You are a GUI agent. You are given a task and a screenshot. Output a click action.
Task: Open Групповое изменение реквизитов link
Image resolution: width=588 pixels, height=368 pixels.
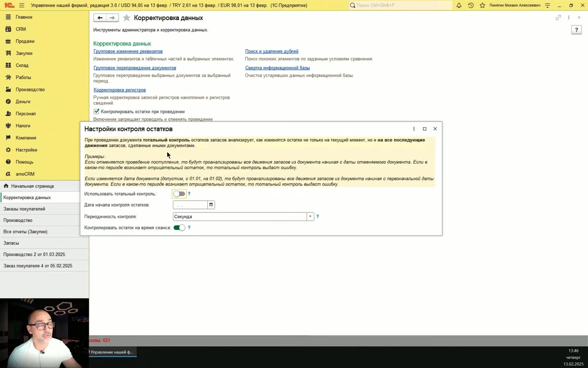pos(128,51)
